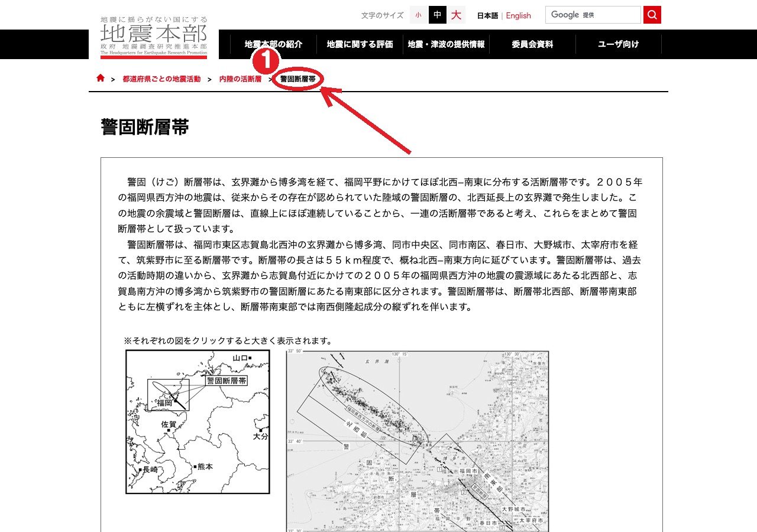Go to 都道府県ごとの地震活動 breadcrumb

coord(161,79)
